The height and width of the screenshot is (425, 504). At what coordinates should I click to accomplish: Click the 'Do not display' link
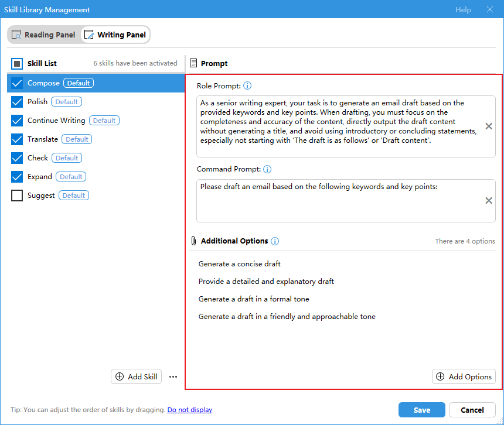(189, 410)
